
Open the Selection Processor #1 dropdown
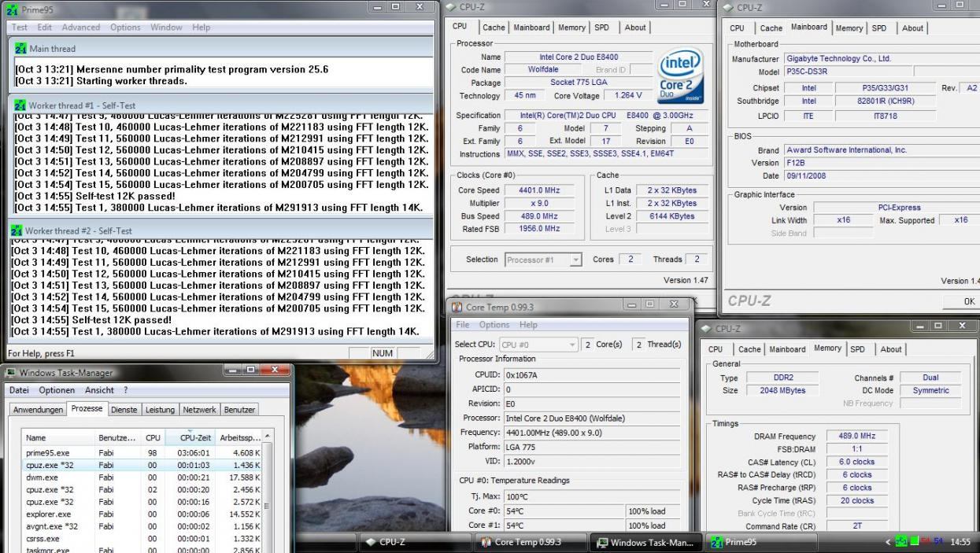click(x=543, y=260)
